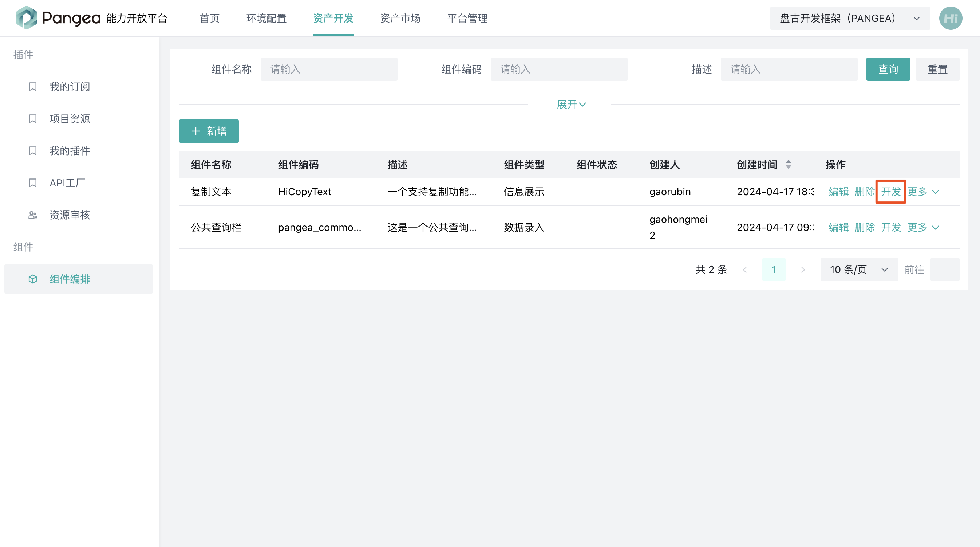Click 删除 for 复制文本 row
Screen dimensions: 980x547
coord(864,192)
